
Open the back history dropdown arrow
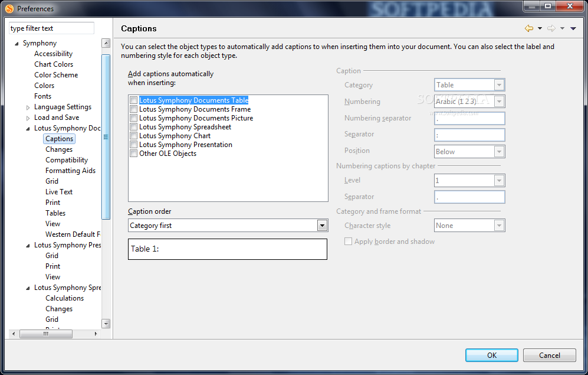pos(540,28)
